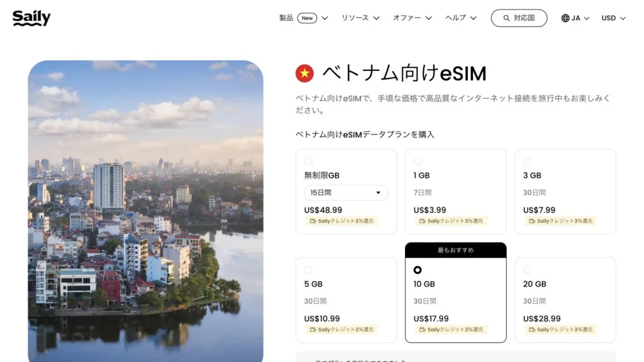Click the 10 GB plan title
Screen dimensions: 644x362
point(424,284)
